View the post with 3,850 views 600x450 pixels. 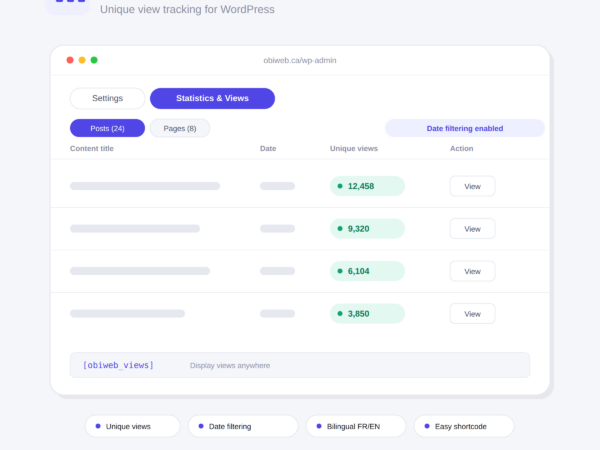tap(473, 314)
